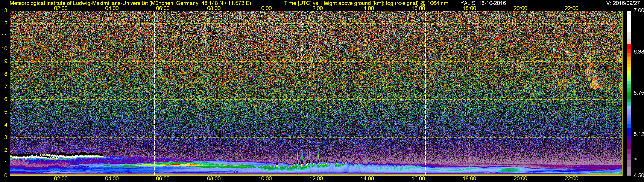The width and height of the screenshot is (644, 182).
Task: Click the 8 km height axis label
Action: pos(6,74)
